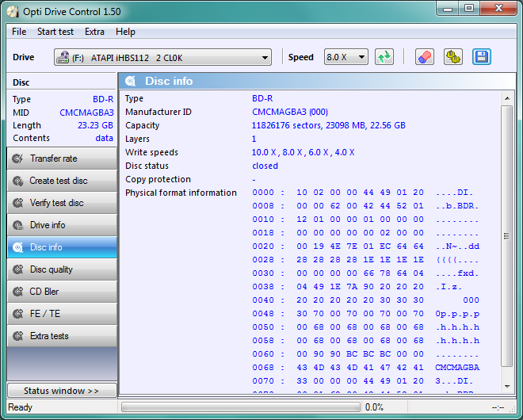Screen dimensions: 523x420
Task: Open the Disc quality test
Action: coord(62,269)
